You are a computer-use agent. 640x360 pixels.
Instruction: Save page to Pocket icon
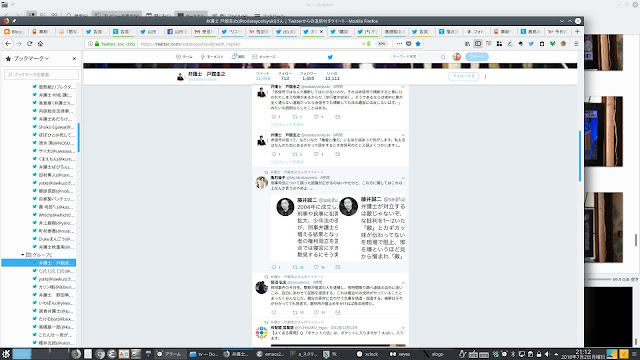(x=409, y=44)
